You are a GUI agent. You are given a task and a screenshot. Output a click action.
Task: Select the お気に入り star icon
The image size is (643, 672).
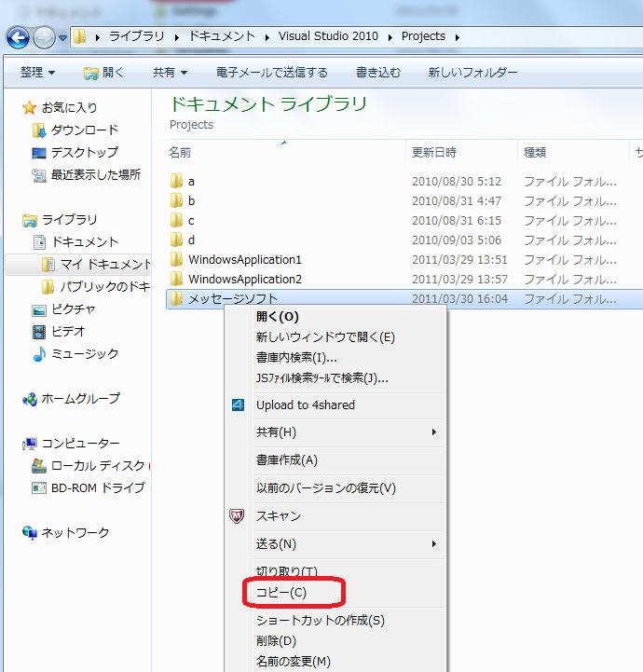29,107
